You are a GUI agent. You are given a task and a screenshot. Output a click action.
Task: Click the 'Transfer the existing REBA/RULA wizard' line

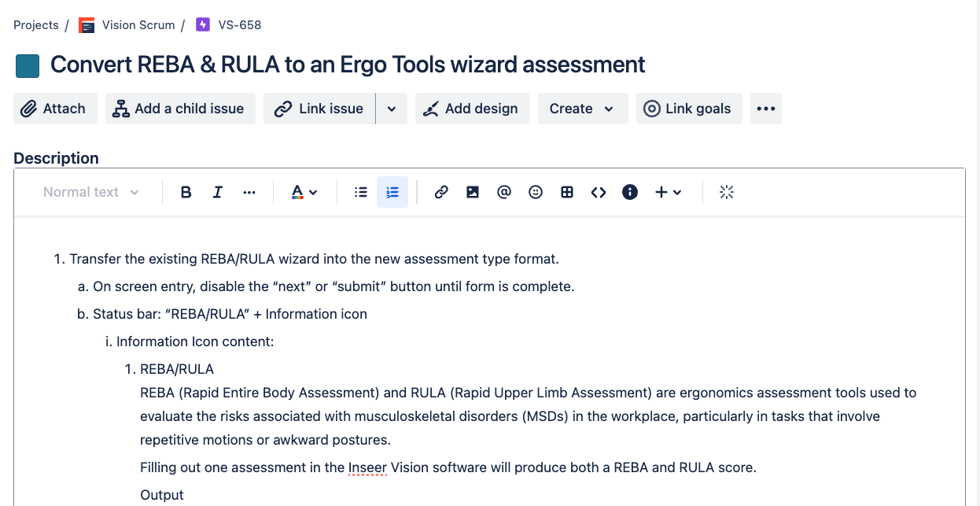314,259
